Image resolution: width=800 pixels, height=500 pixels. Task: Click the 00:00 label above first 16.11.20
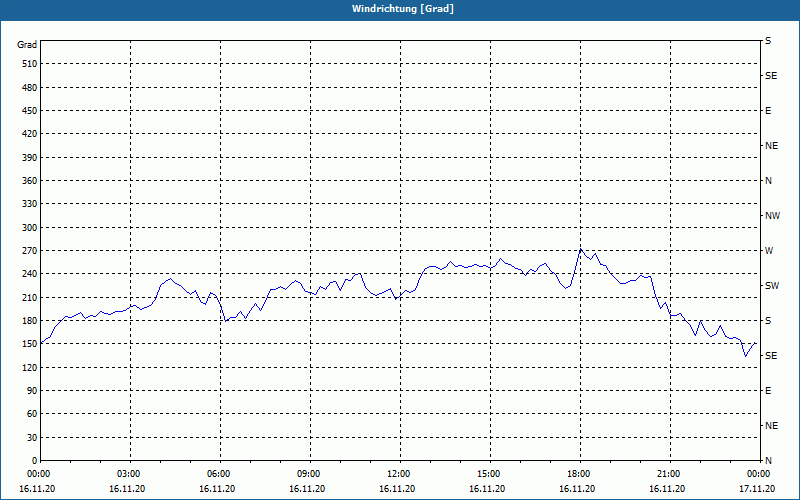point(40,474)
